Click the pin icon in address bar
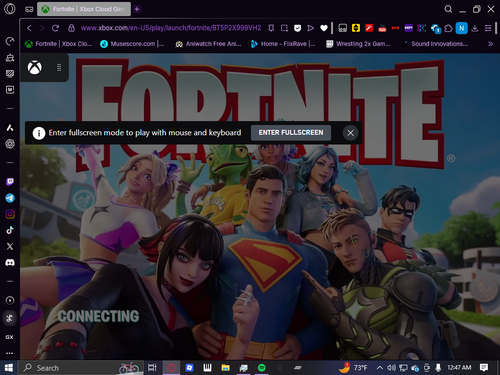Screen dimensions: 500x375 coord(271,28)
